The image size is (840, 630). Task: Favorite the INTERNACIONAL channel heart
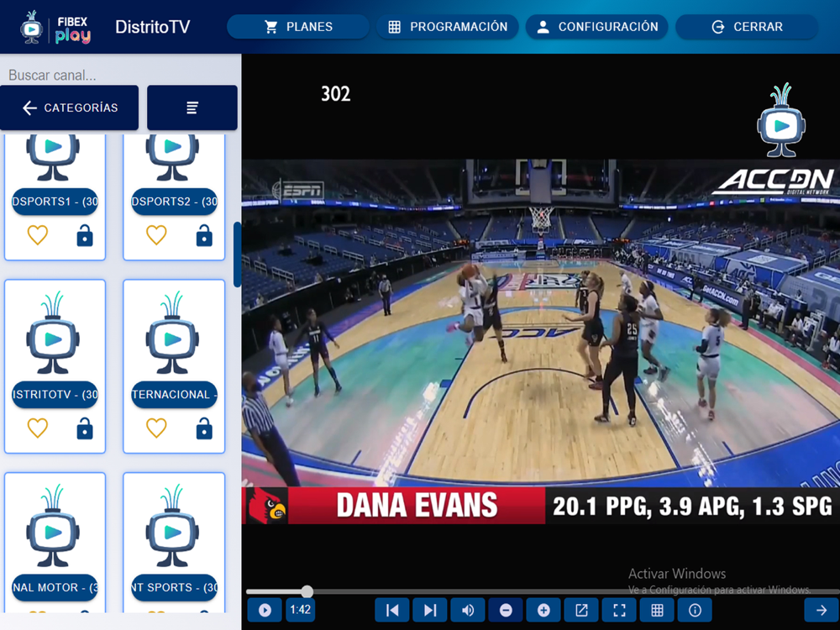click(156, 428)
